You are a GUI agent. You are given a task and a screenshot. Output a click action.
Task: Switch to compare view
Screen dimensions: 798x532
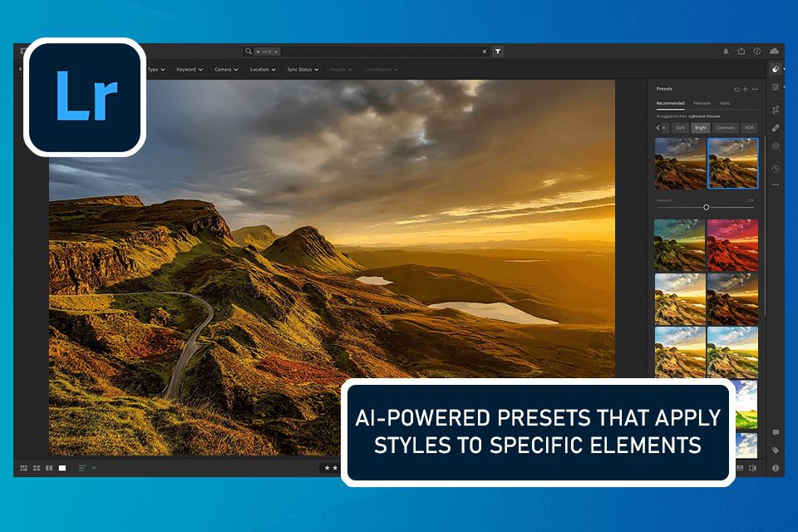49,468
